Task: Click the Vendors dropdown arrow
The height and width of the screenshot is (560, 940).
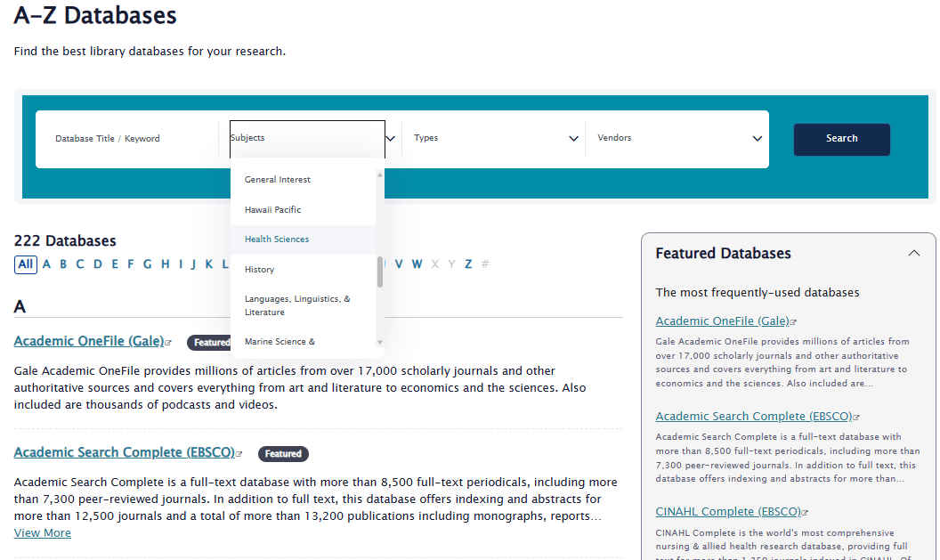Action: (x=758, y=139)
